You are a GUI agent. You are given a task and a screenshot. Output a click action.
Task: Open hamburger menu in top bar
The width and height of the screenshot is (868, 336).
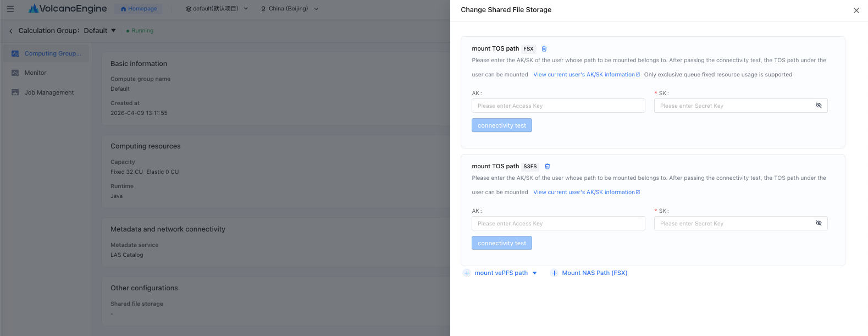10,9
